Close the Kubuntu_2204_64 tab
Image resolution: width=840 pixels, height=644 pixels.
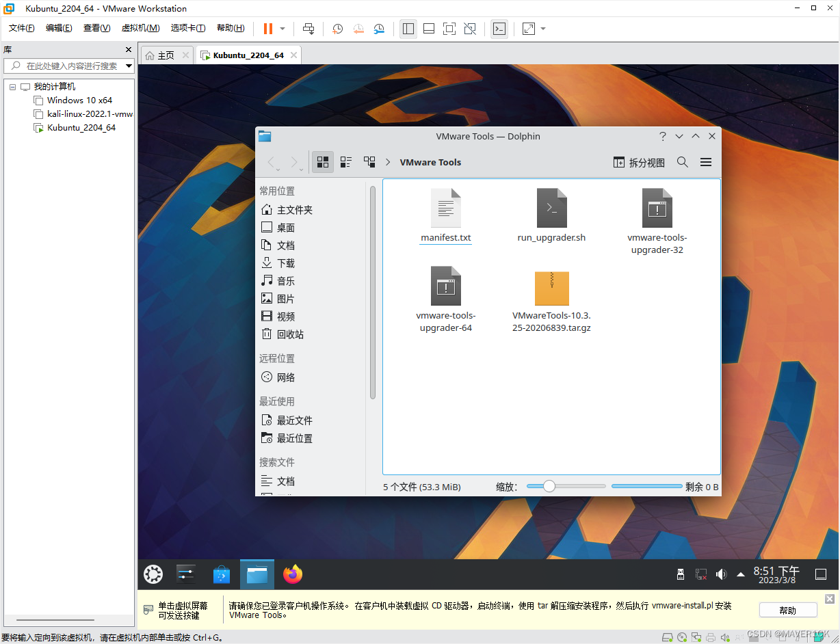293,55
